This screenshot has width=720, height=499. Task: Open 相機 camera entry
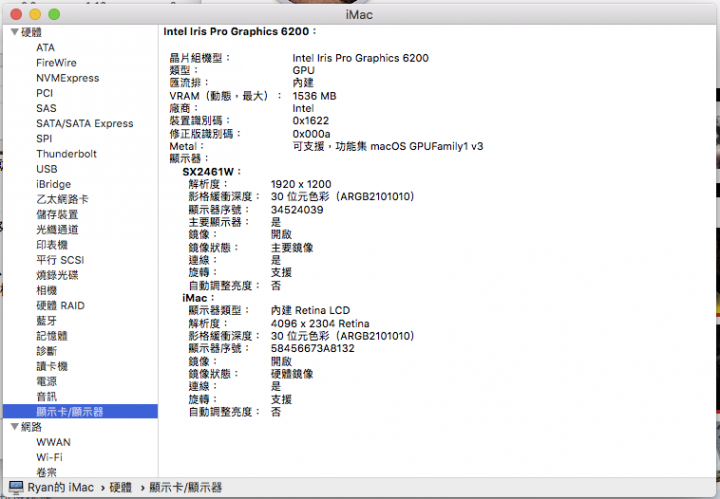[47, 291]
